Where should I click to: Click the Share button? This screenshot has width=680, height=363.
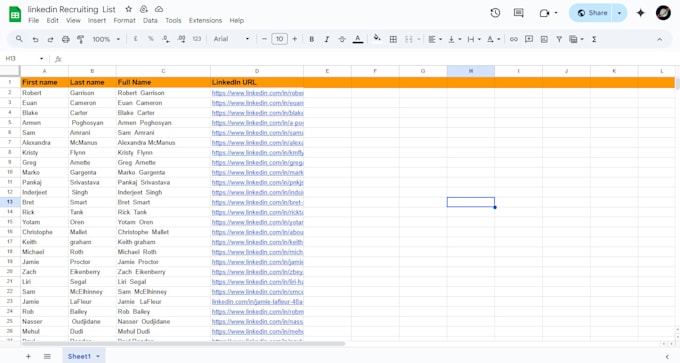(591, 13)
